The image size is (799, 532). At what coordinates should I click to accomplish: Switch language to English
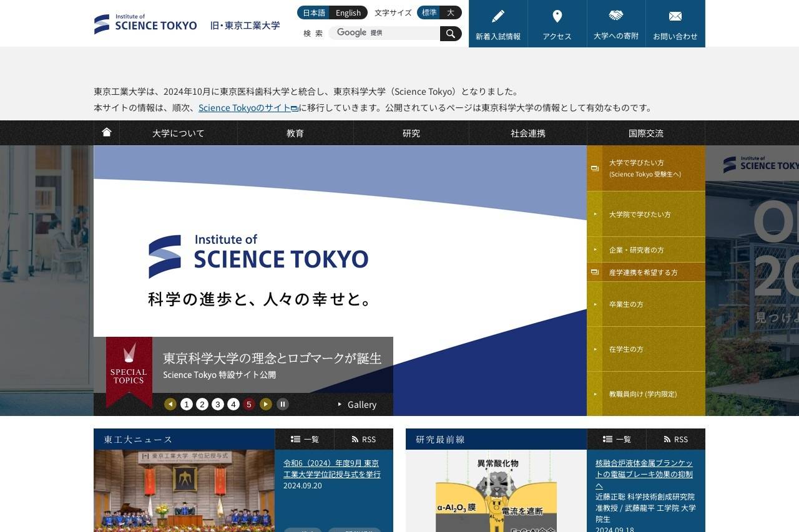click(348, 12)
